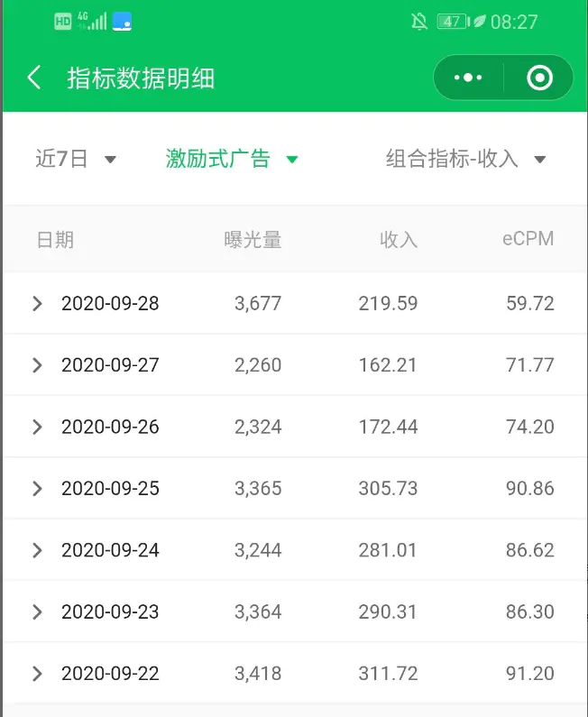Viewport: 588px width, 717px height.
Task: Select the date 2020-09-23
Action: 110,611
